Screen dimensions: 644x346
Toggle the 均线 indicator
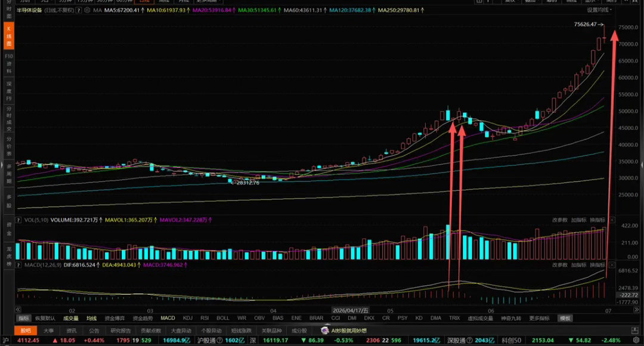91,318
